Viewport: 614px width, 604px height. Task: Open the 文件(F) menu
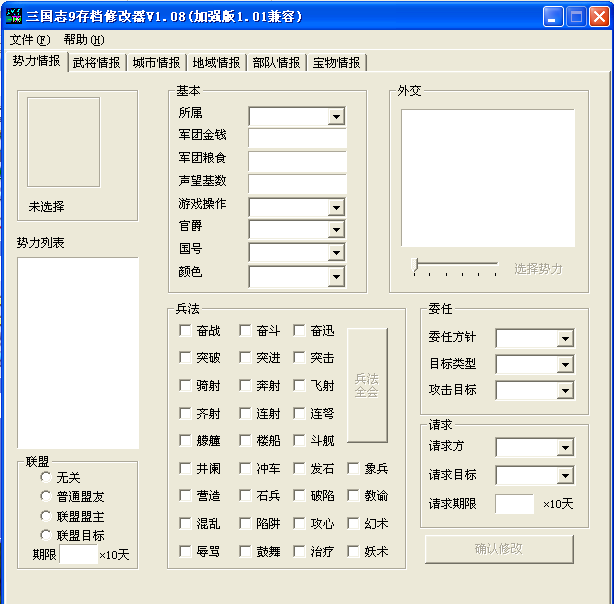(30, 40)
